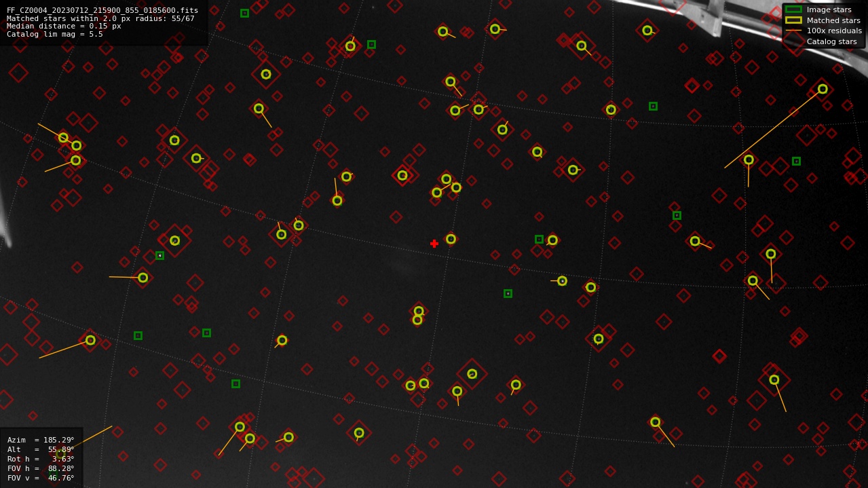
Task: Click the 'FOV h = 88.28°' readout
Action: coord(41,468)
